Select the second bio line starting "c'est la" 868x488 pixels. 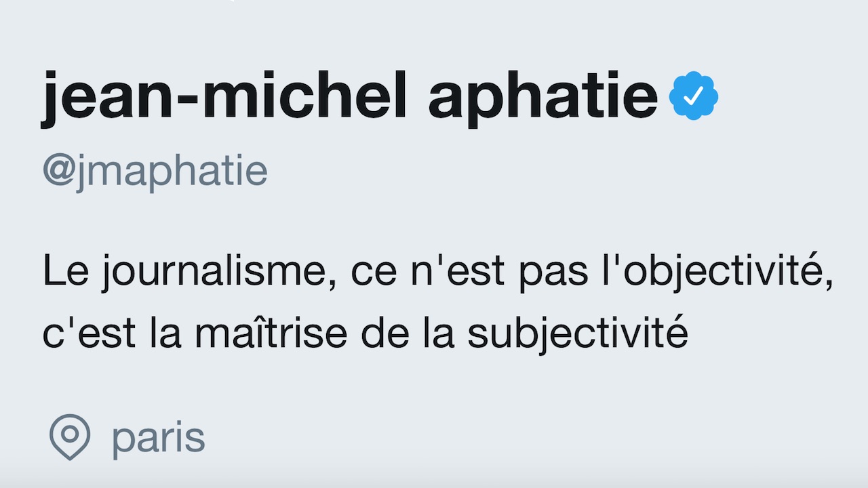(x=366, y=335)
